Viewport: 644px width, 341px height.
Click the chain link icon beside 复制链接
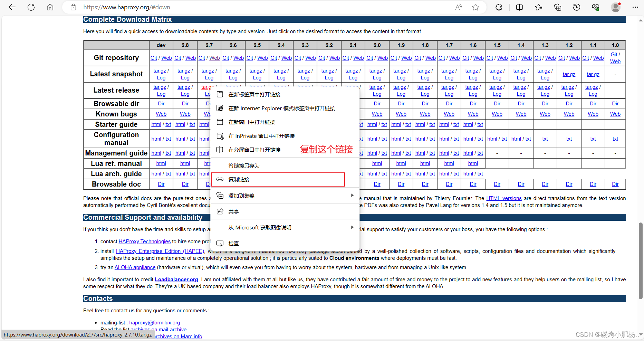[x=220, y=179]
